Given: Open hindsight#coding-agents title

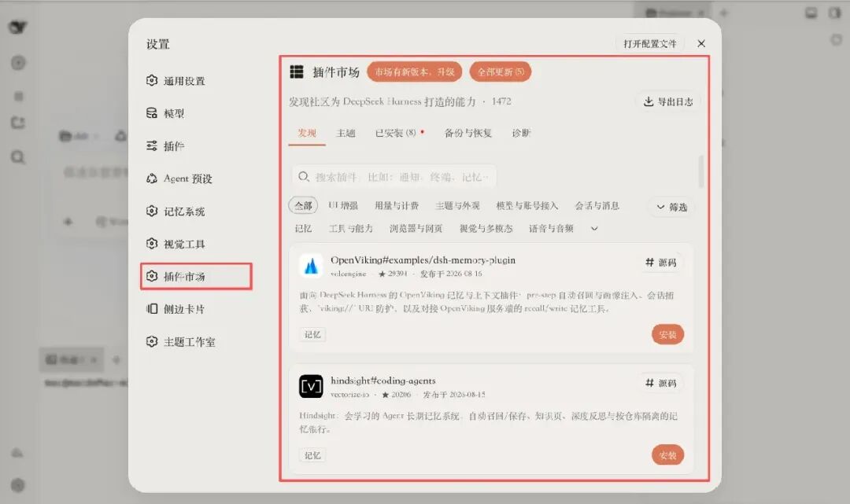Looking at the screenshot, I should pos(383,381).
